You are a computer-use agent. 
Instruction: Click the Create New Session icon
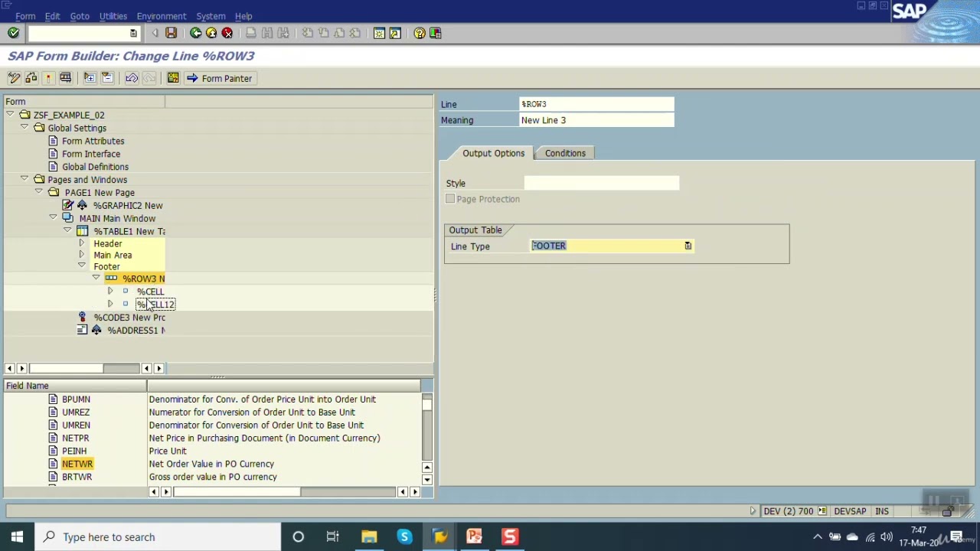(x=379, y=33)
